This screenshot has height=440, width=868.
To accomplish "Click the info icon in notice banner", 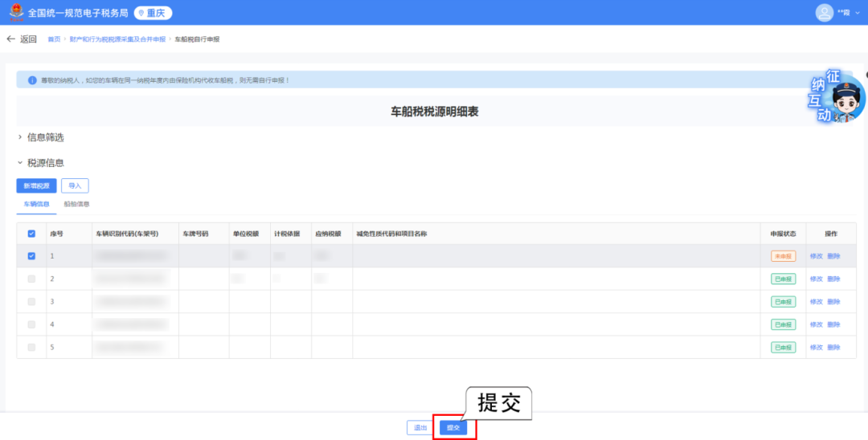I will 32,80.
